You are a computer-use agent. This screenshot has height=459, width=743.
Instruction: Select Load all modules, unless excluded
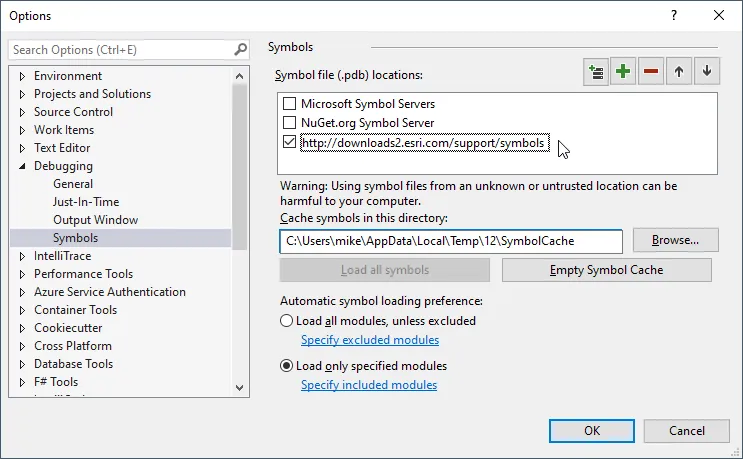[x=286, y=321]
